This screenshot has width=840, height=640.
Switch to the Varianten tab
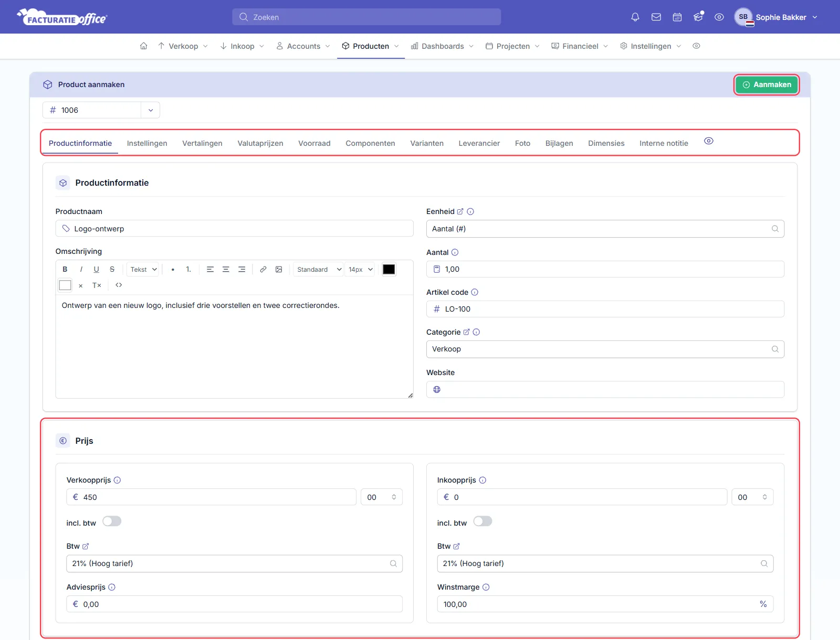[x=427, y=143]
